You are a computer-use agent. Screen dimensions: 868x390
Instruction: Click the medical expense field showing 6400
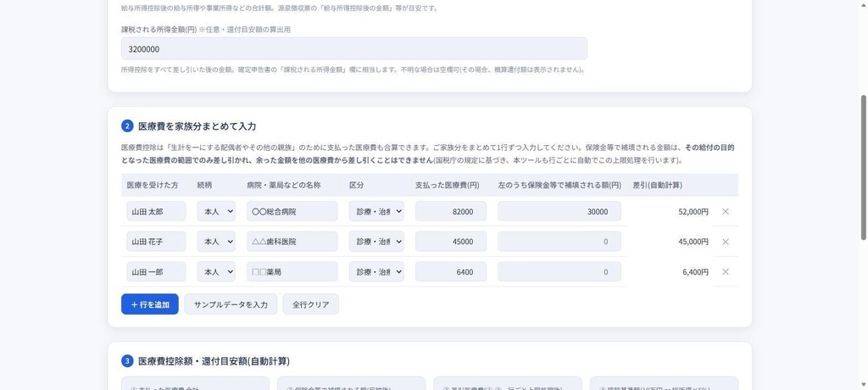(451, 272)
